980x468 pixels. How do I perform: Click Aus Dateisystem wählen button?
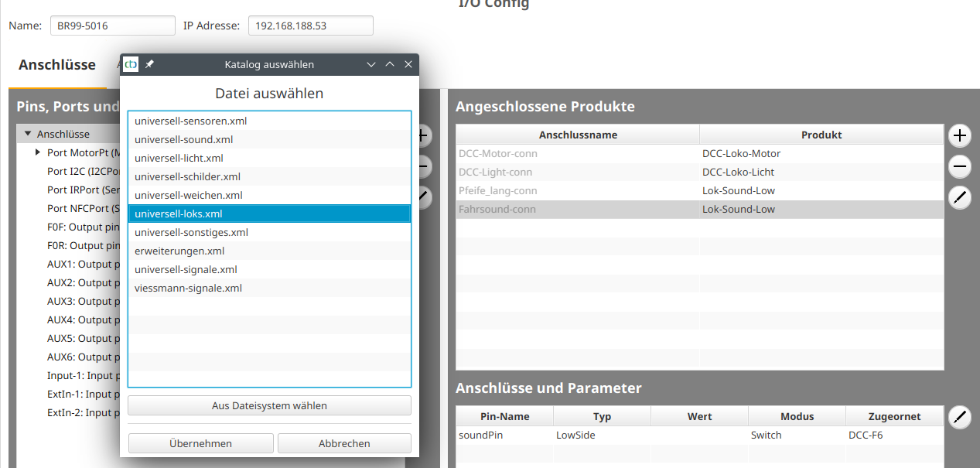tap(269, 405)
